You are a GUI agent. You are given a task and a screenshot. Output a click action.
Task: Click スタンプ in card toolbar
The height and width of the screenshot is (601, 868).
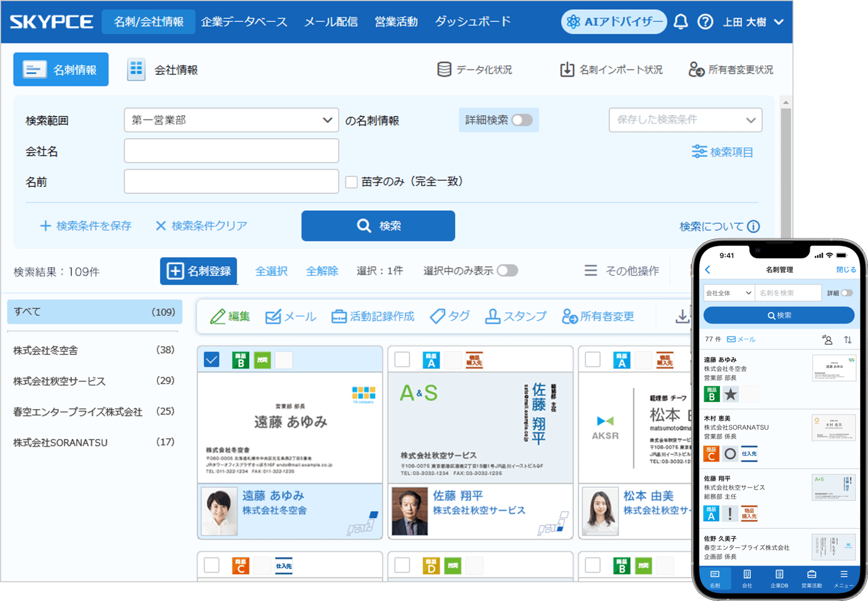coord(516,317)
